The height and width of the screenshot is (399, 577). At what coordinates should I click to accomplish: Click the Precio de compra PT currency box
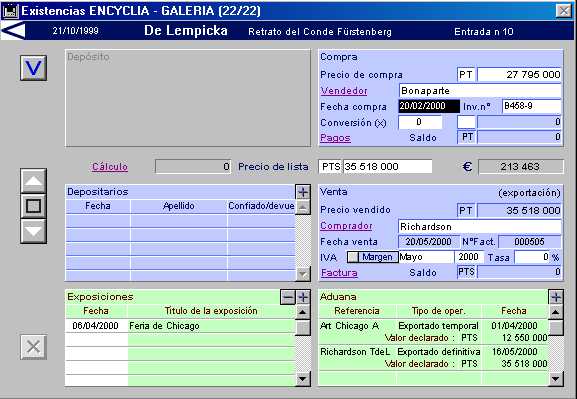[x=466, y=74]
